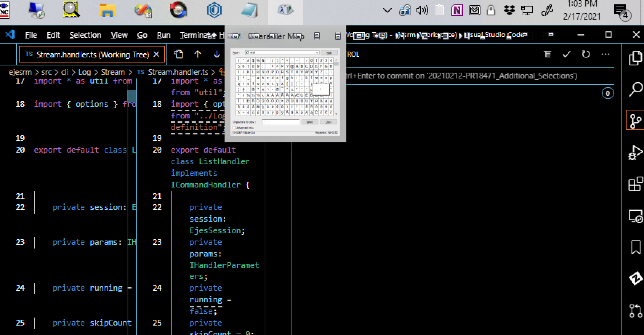Open the Extensions view
644x335 pixels.
pos(635,184)
